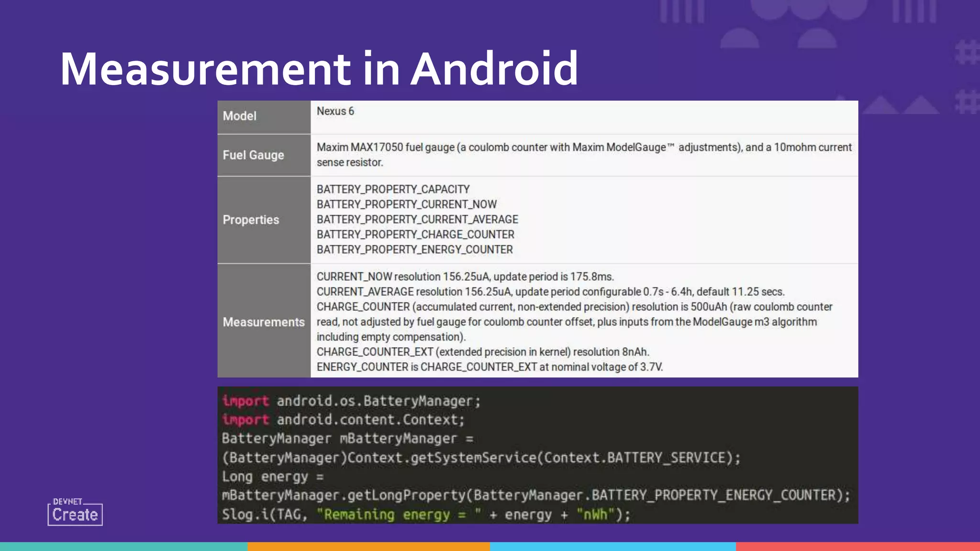The height and width of the screenshot is (551, 980).
Task: Click the CURRENT_AVERAGE resolution line
Action: [551, 292]
